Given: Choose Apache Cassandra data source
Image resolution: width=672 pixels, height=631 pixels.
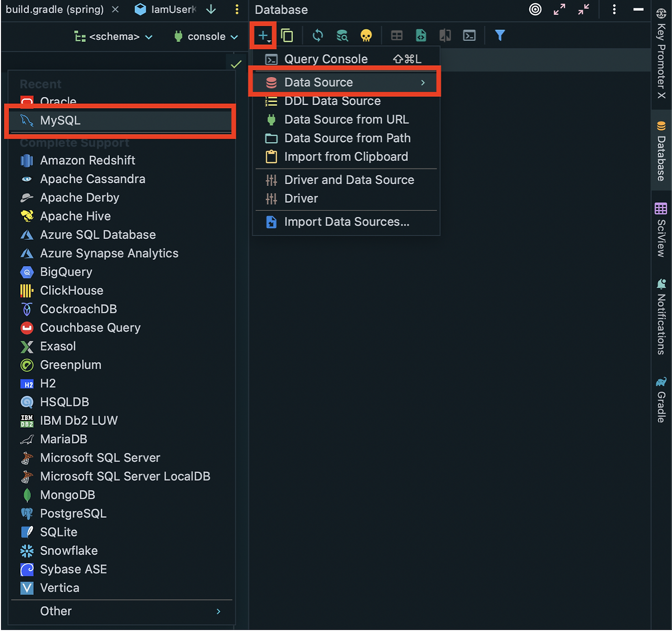Looking at the screenshot, I should tap(122, 179).
